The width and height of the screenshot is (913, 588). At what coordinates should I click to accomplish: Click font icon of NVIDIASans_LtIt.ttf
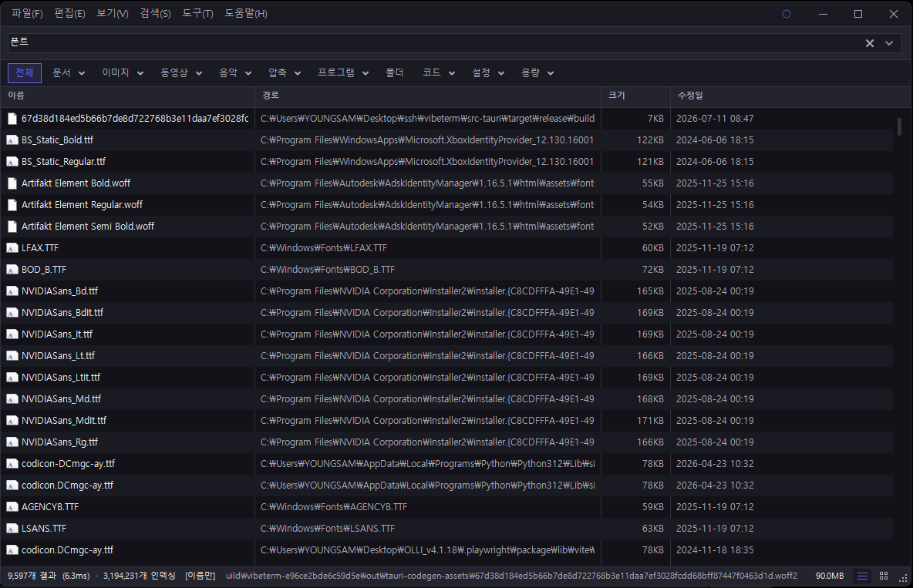pyautogui.click(x=12, y=378)
